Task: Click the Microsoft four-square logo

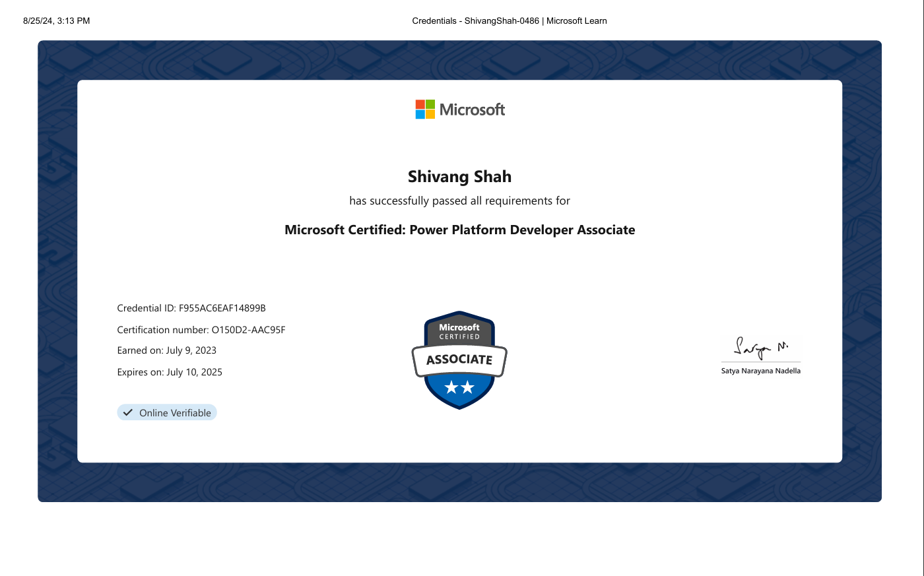Action: tap(425, 110)
